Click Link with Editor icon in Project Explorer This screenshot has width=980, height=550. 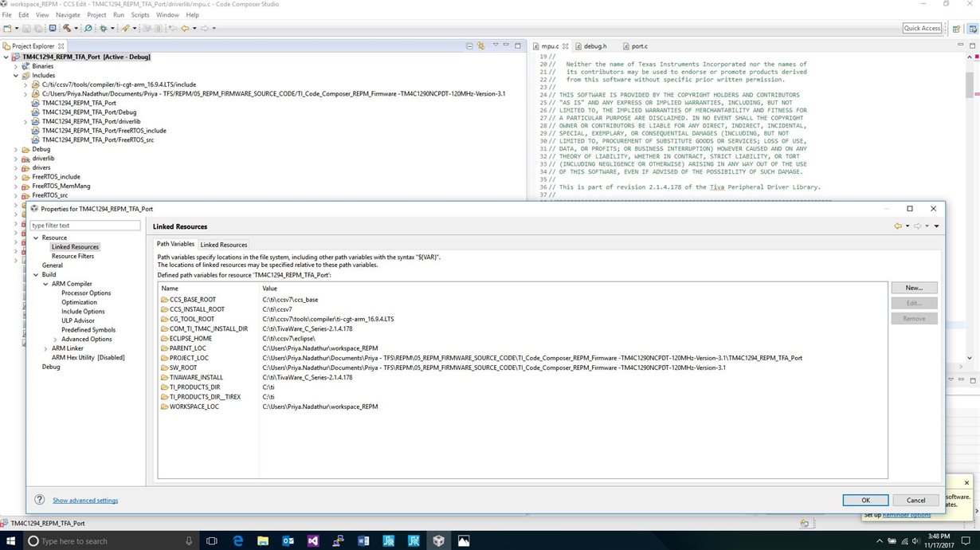480,45
